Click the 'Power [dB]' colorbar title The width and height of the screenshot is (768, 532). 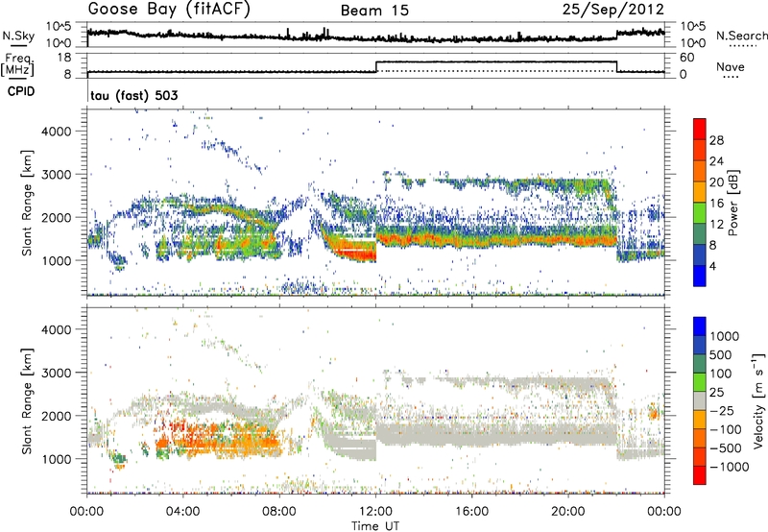732,203
